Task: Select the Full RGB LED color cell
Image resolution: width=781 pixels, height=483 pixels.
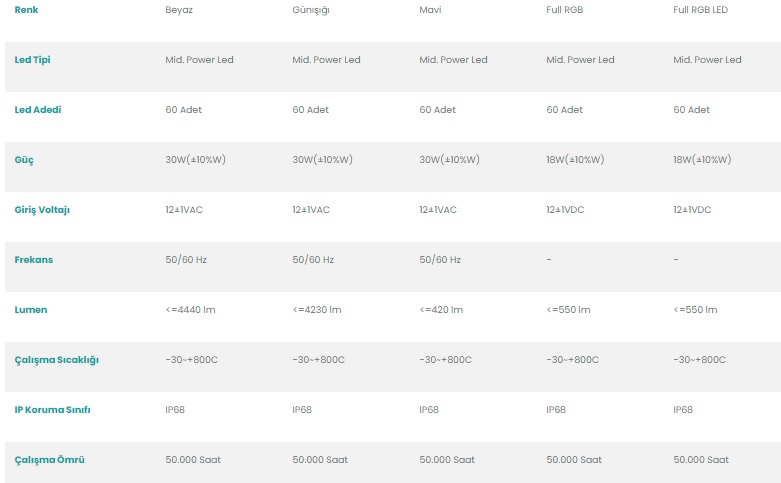Action: [x=707, y=10]
